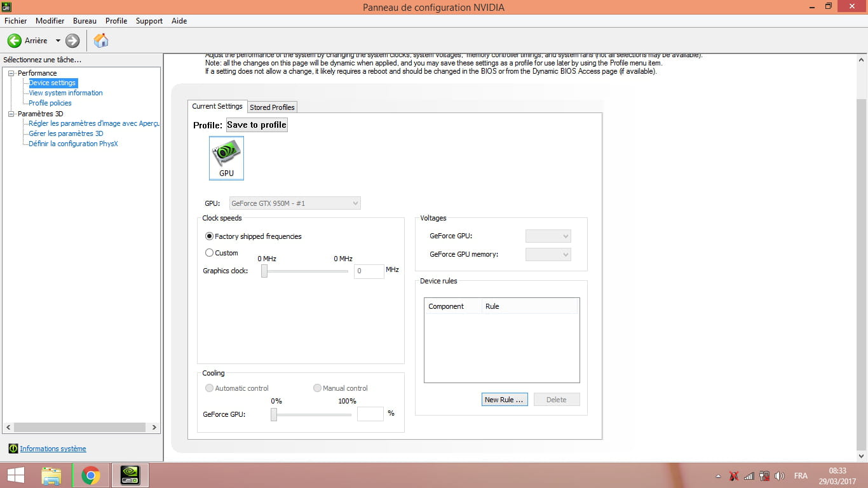Open the back history dropdown arrow
The image size is (868, 488).
[x=58, y=41]
